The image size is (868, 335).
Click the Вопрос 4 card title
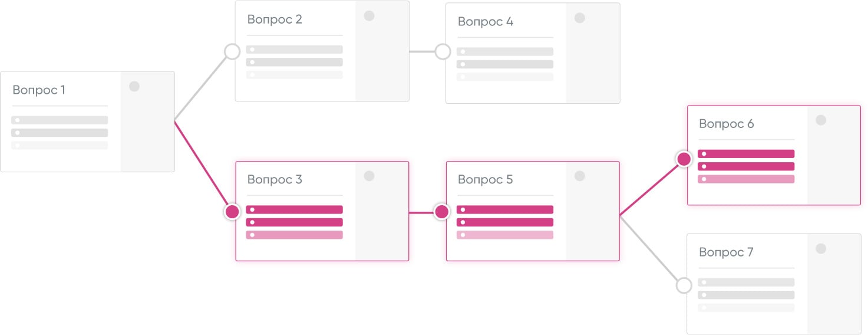(485, 22)
